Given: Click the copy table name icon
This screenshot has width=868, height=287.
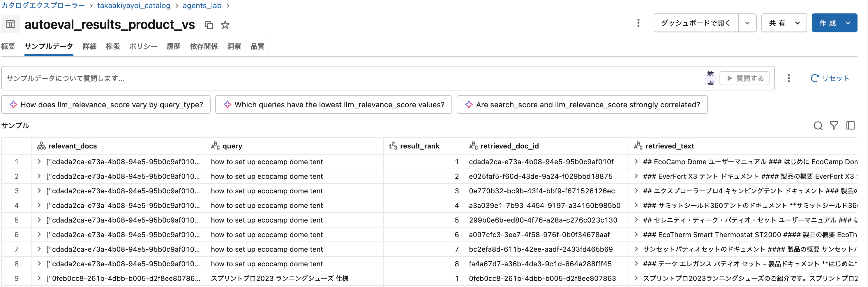Looking at the screenshot, I should pos(209,24).
